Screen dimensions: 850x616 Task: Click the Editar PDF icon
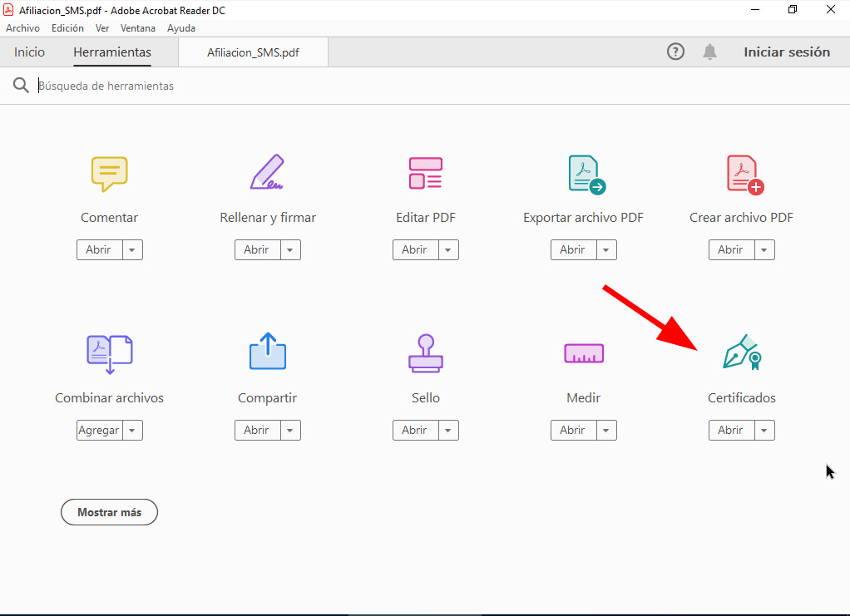point(426,174)
